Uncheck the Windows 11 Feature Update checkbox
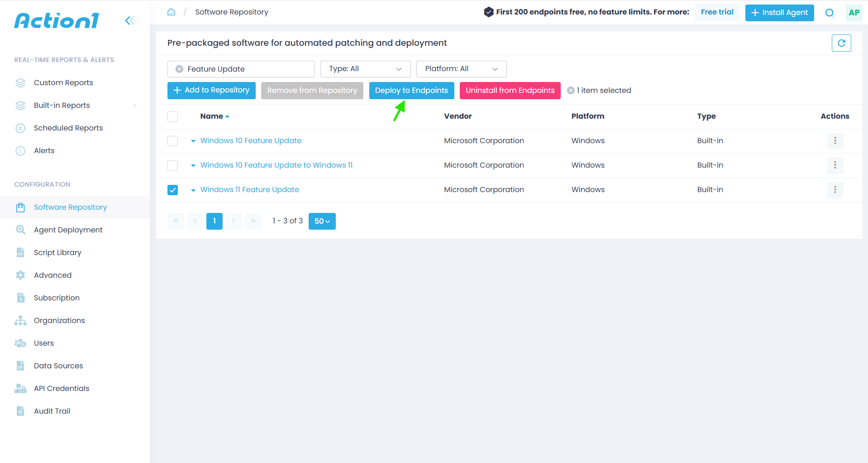868x463 pixels. point(173,190)
